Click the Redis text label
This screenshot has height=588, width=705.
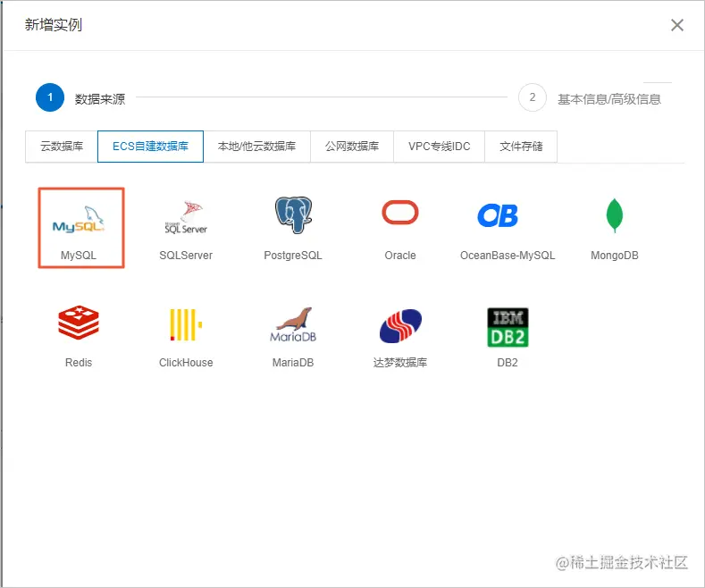coord(79,362)
